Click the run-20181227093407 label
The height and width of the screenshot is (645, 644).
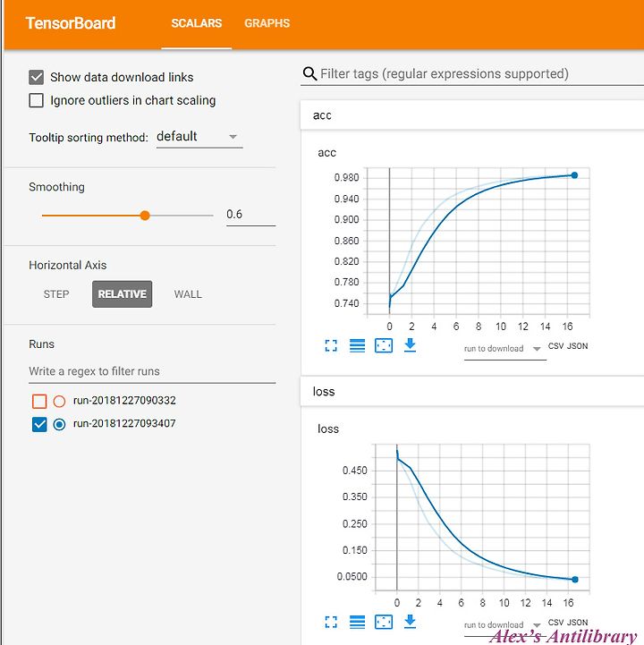coord(124,423)
